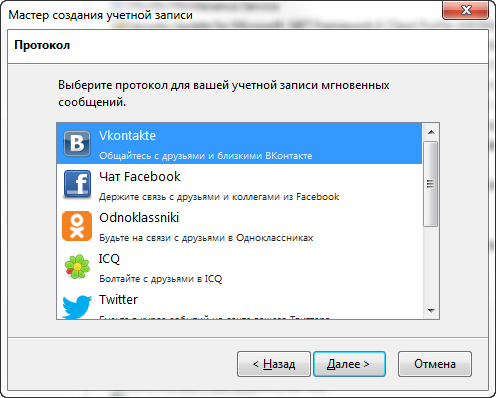
Task: Select the ICQ protocol name
Action: 109,259
